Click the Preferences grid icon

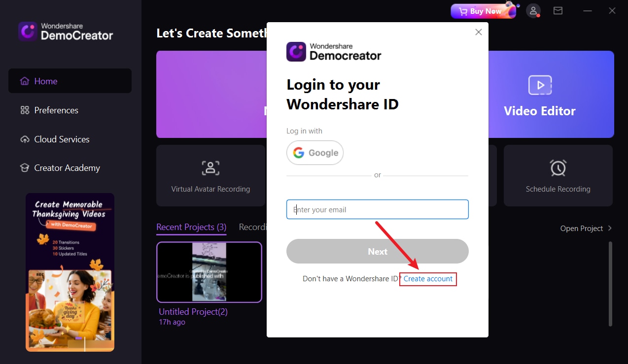(25, 110)
